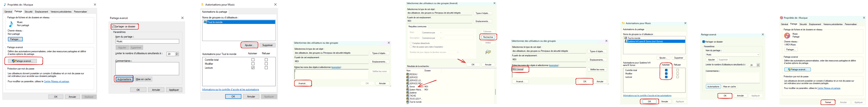Click the icon next to the TACHE result
Image resolution: width=868 pixels, height=107 pixels.
coord(408,96)
